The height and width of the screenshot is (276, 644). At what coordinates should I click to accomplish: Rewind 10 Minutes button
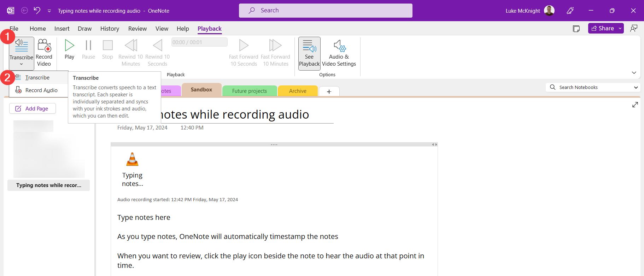[131, 53]
